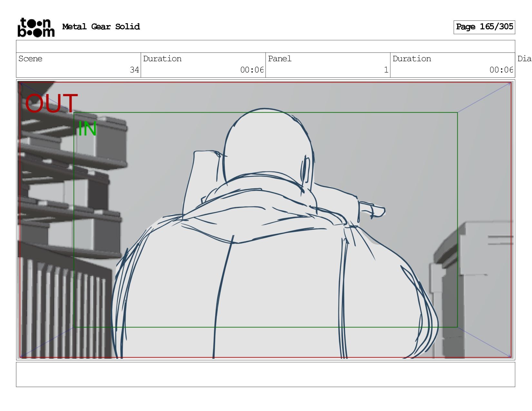
Task: Click the 'Page 165/305' page indicator
Action: point(484,27)
